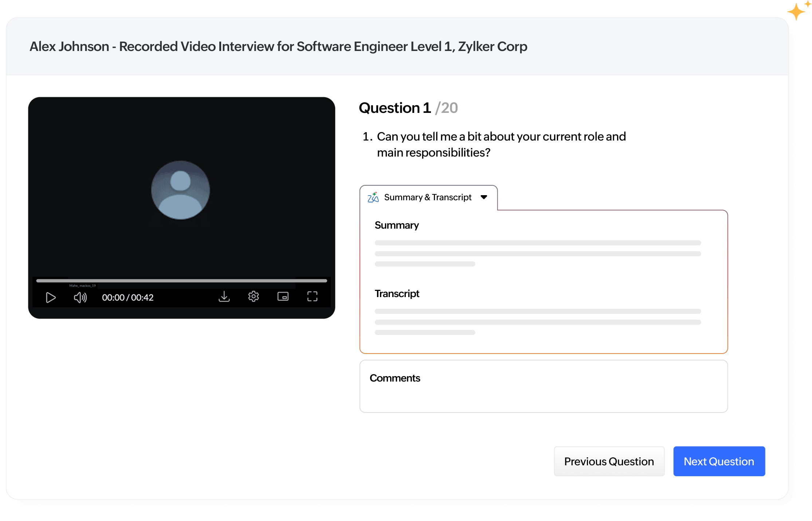Image resolution: width=812 pixels, height=521 pixels.
Task: Click the Question 1 /20 heading
Action: coord(408,108)
